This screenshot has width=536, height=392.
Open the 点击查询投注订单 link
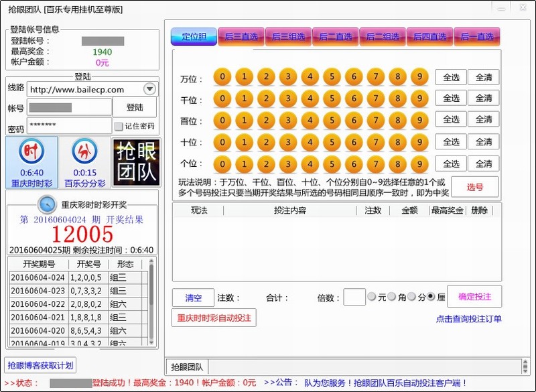468,319
